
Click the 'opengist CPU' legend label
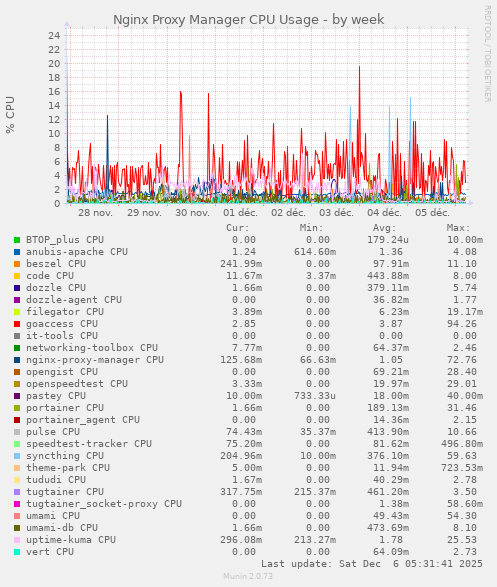62,372
